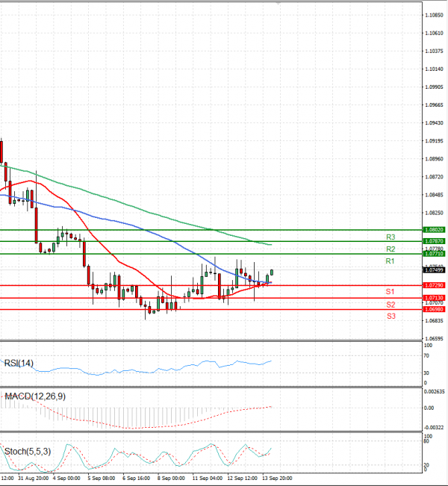Image resolution: width=448 pixels, height=486 pixels.
Task: Click the R3 resistance label
Action: pos(390,237)
